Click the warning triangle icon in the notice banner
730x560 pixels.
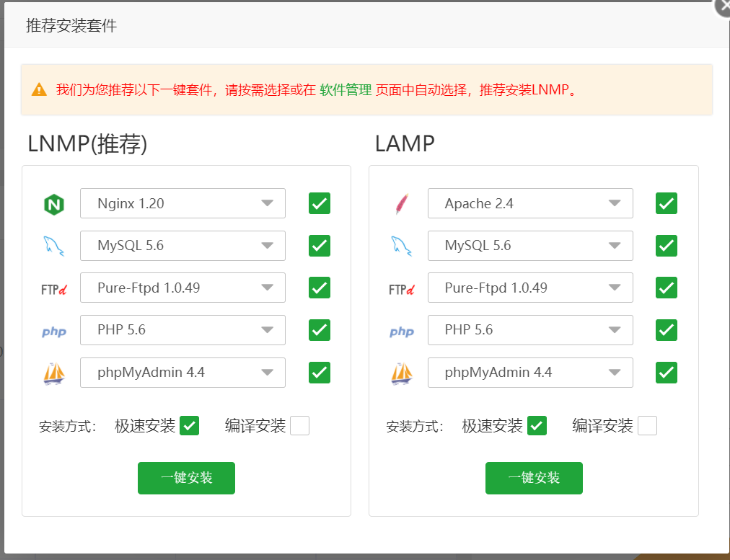pyautogui.click(x=40, y=89)
